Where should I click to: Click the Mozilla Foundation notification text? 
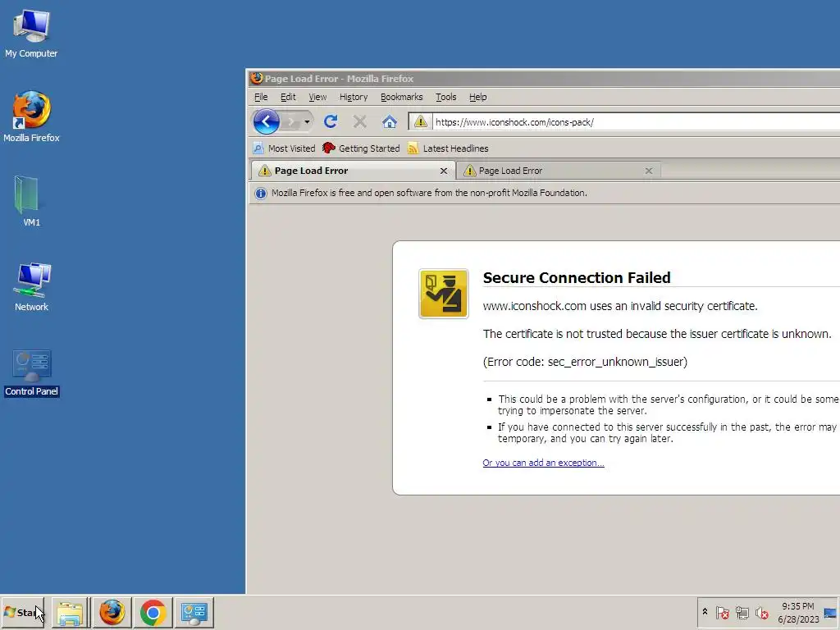pyautogui.click(x=429, y=193)
